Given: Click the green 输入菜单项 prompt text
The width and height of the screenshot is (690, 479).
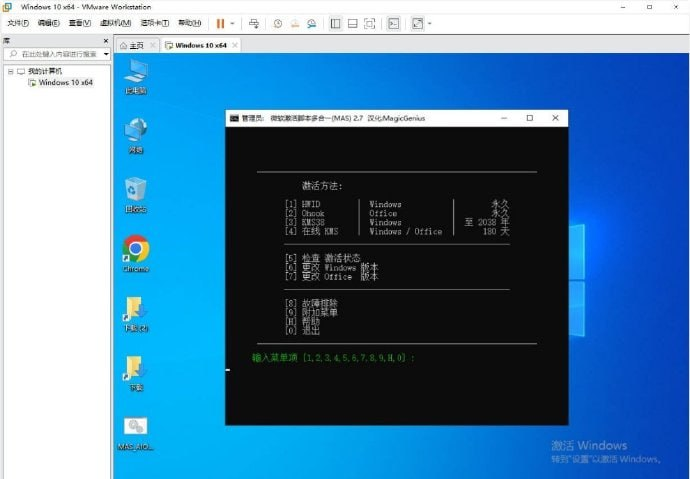Looking at the screenshot, I should (333, 358).
